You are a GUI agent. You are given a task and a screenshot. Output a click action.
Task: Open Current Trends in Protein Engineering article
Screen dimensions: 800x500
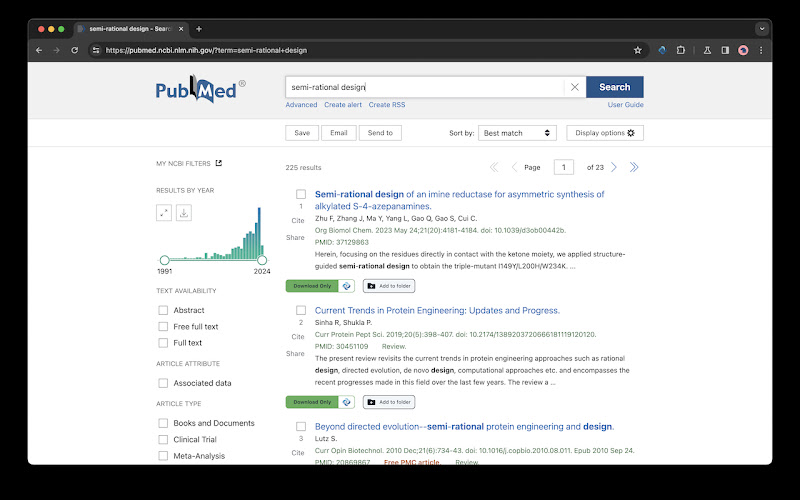[x=437, y=310]
